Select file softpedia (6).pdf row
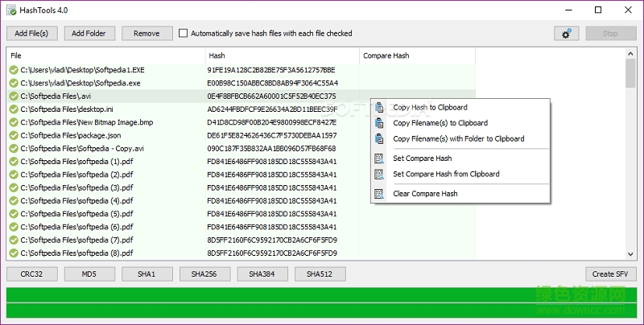 (241, 227)
